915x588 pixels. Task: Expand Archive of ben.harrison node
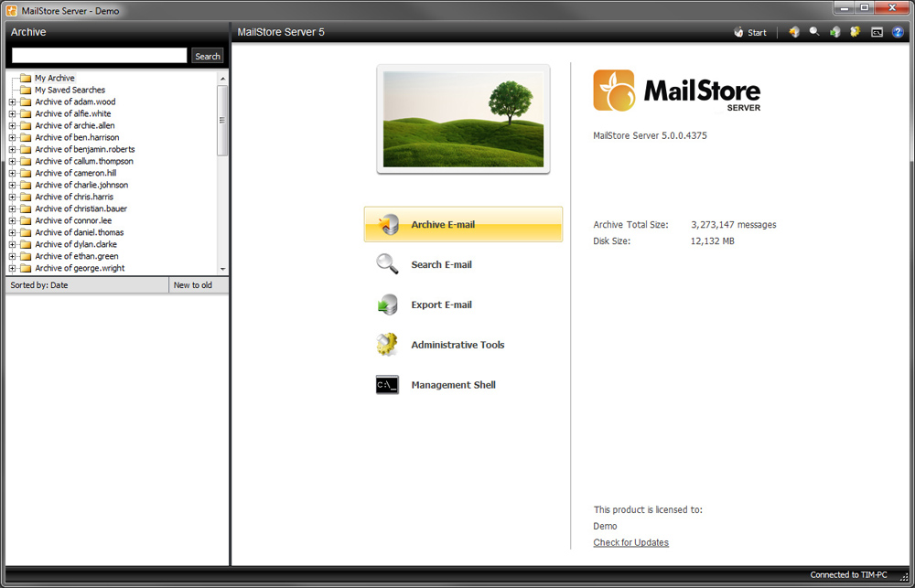point(12,138)
